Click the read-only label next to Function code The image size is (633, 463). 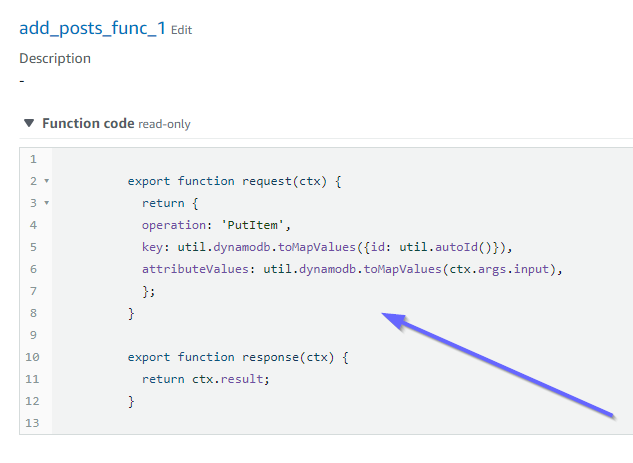click(164, 125)
